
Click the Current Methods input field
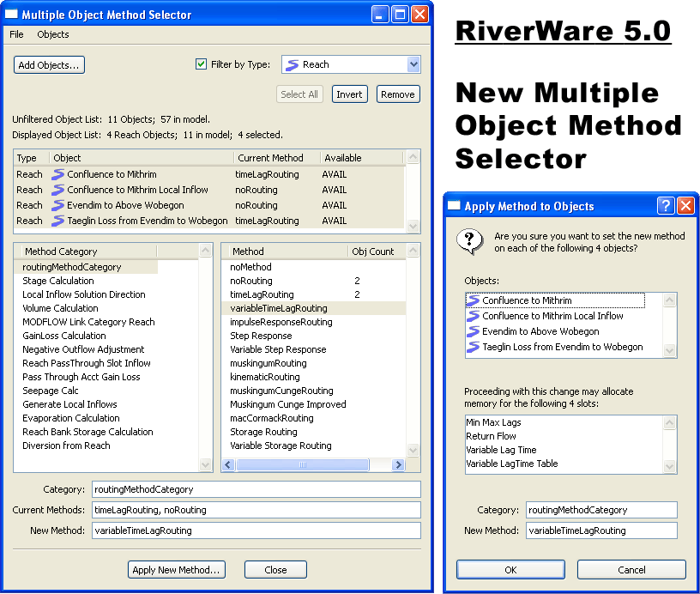pyautogui.click(x=256, y=510)
